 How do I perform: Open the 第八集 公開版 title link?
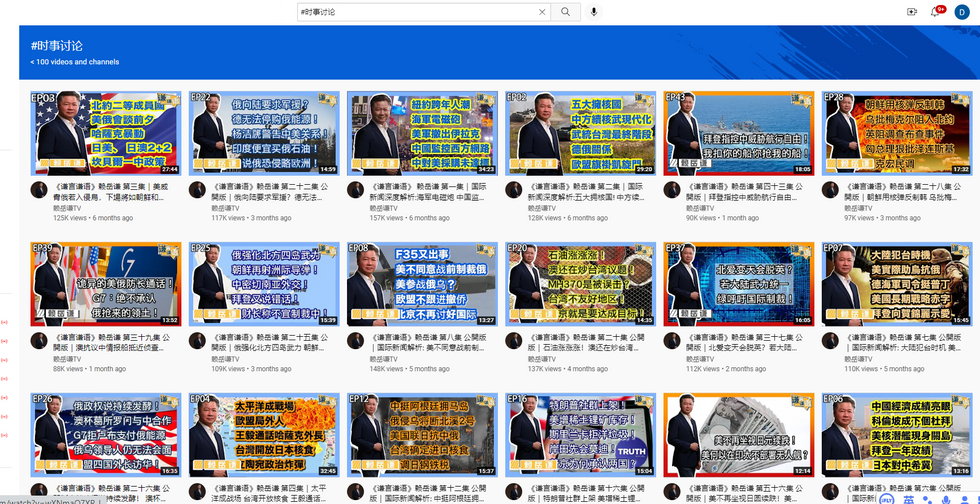pyautogui.click(x=427, y=342)
